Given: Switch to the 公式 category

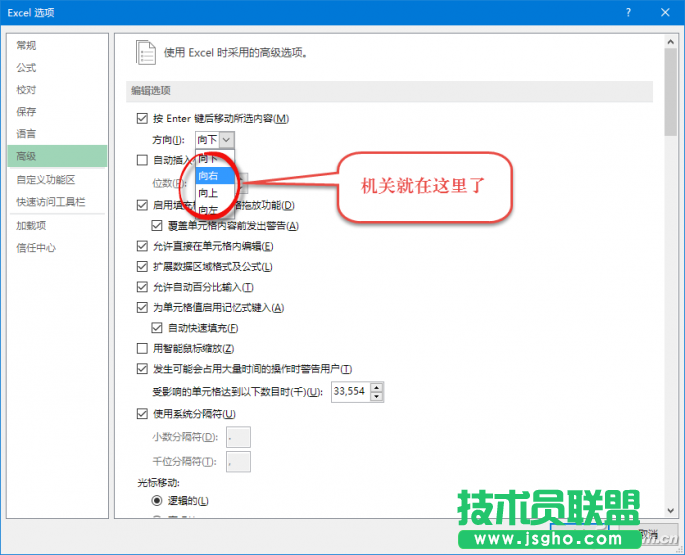Looking at the screenshot, I should pyautogui.click(x=27, y=68).
